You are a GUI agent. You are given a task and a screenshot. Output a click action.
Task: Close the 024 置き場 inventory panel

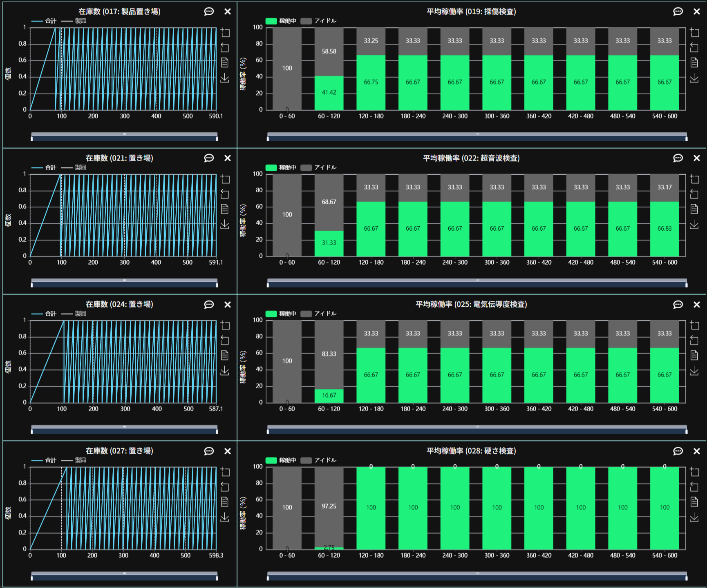228,305
